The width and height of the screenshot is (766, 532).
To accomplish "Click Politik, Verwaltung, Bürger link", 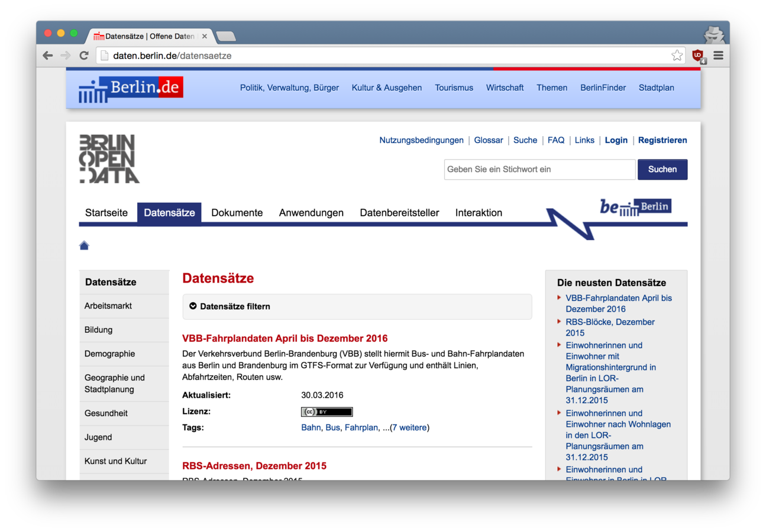I will pyautogui.click(x=289, y=88).
